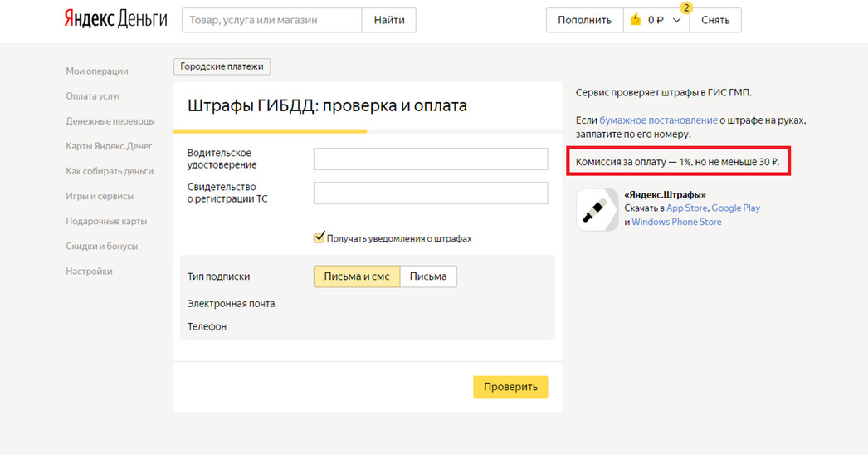868x455 pixels.
Task: Click the yellow wallet balance icon
Action: [636, 20]
